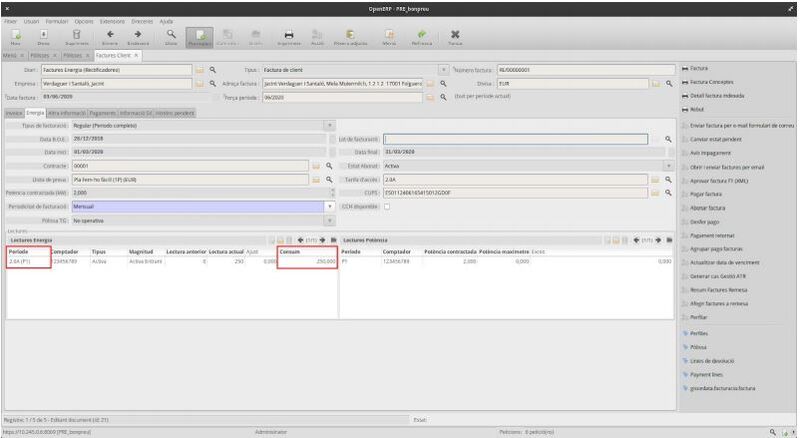800x438 pixels.
Task: Click Abonar factura in the side panel
Action: [708, 207]
